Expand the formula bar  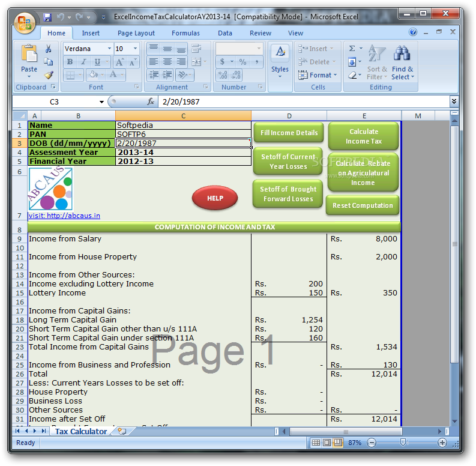tap(454, 101)
